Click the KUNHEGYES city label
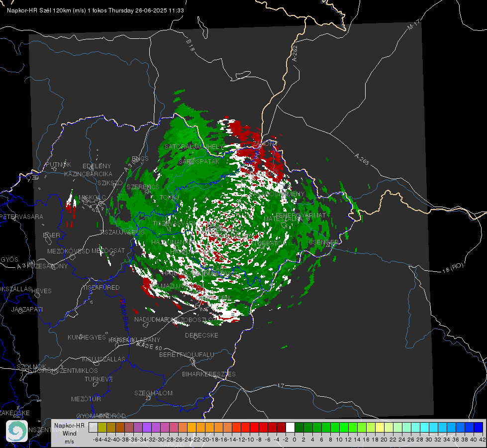The image size is (487, 448). click(x=87, y=337)
